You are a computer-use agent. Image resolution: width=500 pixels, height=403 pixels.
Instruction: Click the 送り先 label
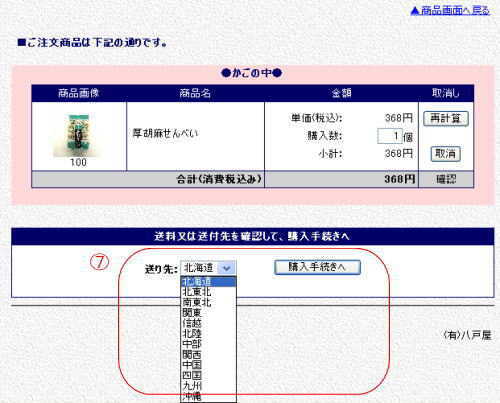[x=161, y=269]
